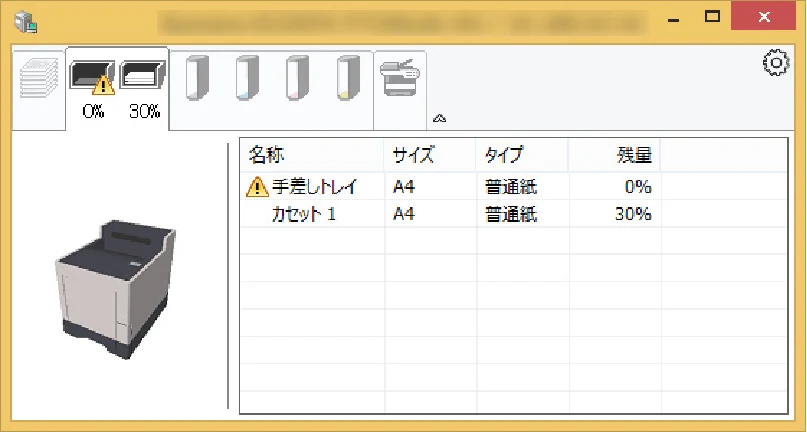The width and height of the screenshot is (807, 432).
Task: Click the application icon in title bar
Action: coord(25,22)
